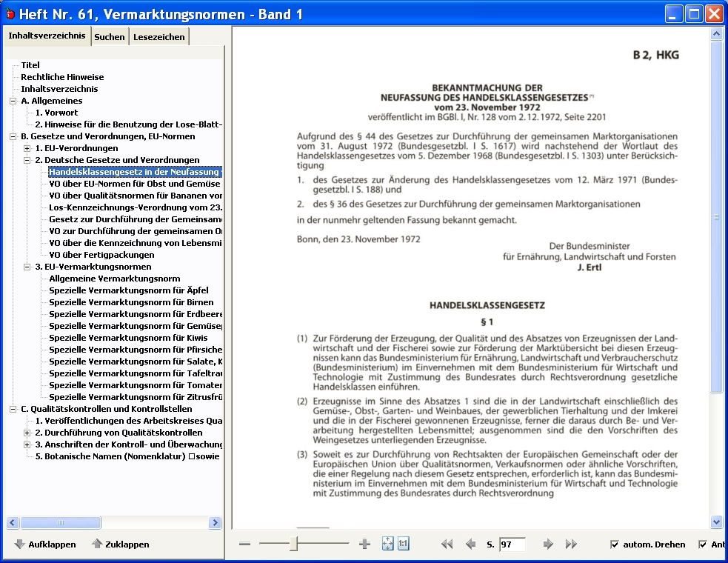Set zoom to 1:1 actual size
Image resolution: width=728 pixels, height=563 pixels.
point(404,544)
